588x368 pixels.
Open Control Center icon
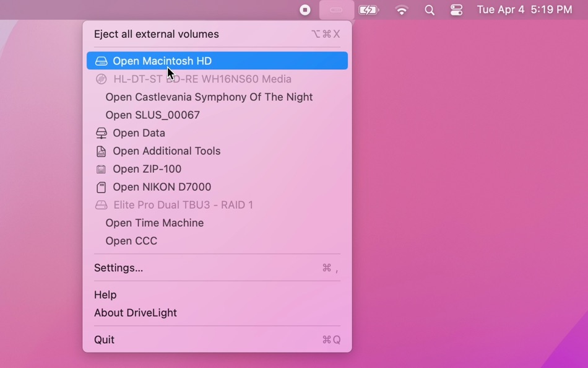456,10
